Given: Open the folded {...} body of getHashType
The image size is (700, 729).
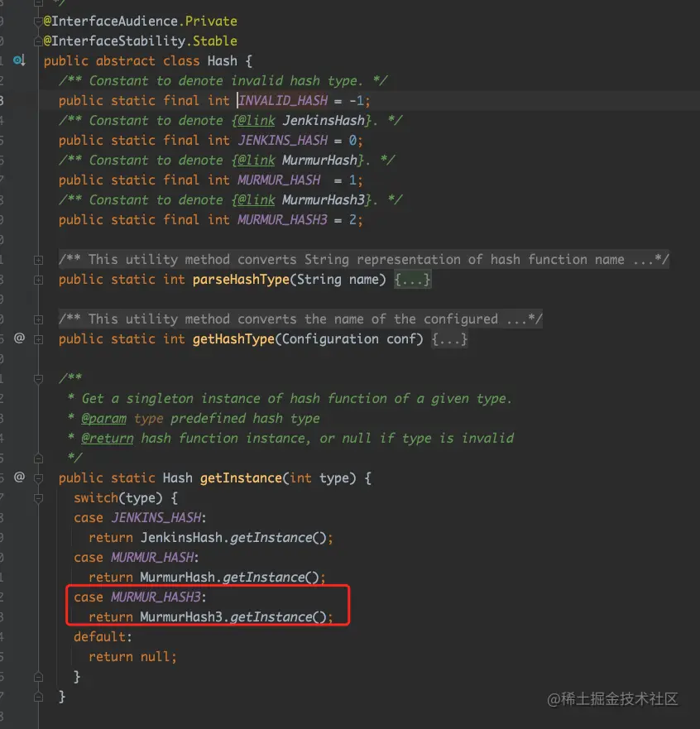Looking at the screenshot, I should tap(449, 339).
